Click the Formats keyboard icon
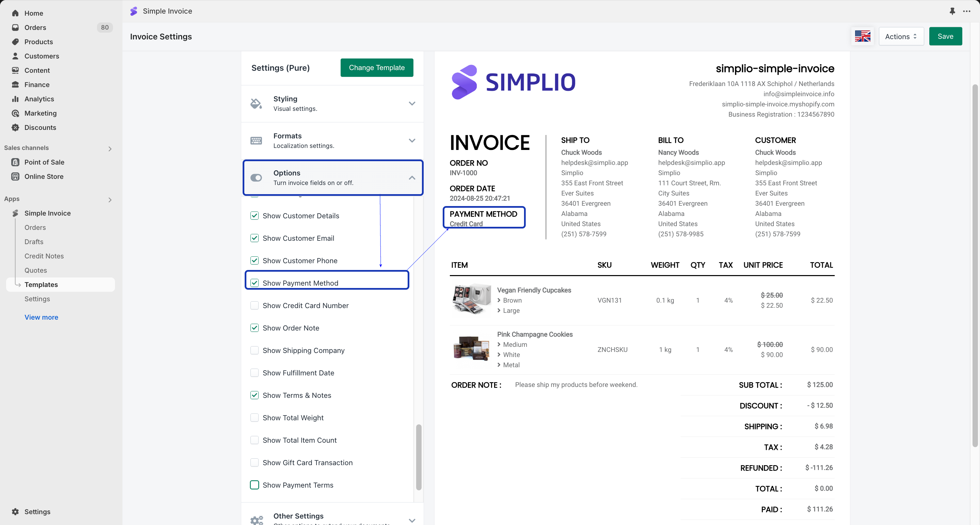 click(256, 141)
